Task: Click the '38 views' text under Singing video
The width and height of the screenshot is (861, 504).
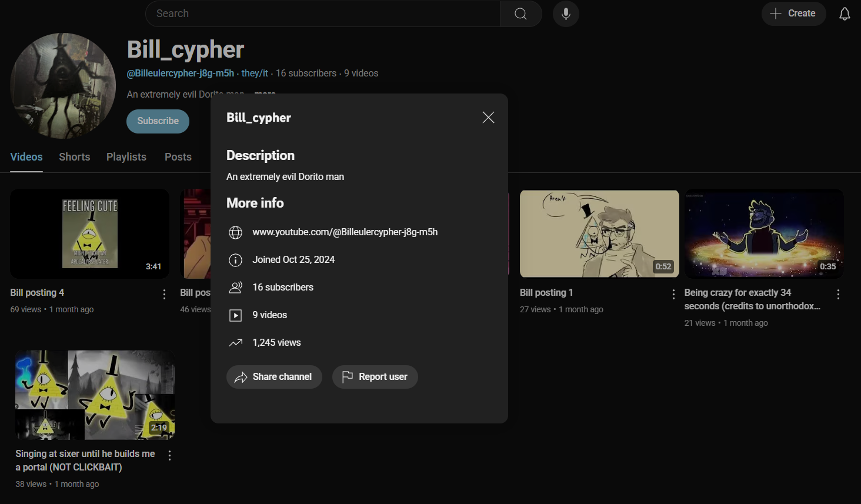Action: [x=31, y=485]
